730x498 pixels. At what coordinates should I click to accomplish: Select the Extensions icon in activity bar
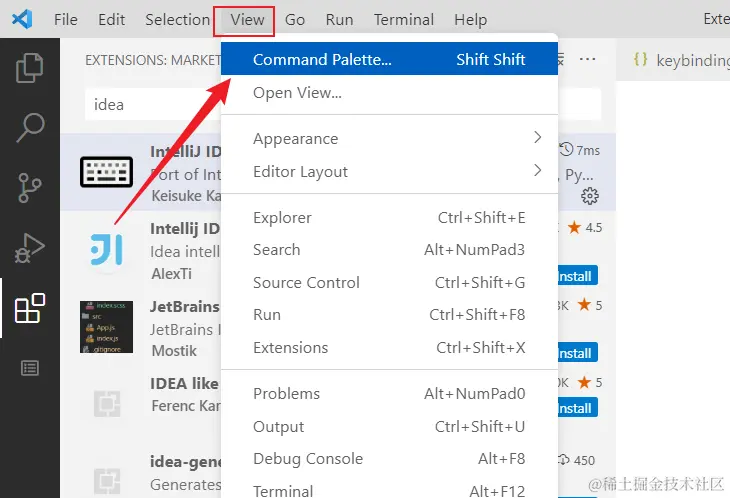click(30, 308)
